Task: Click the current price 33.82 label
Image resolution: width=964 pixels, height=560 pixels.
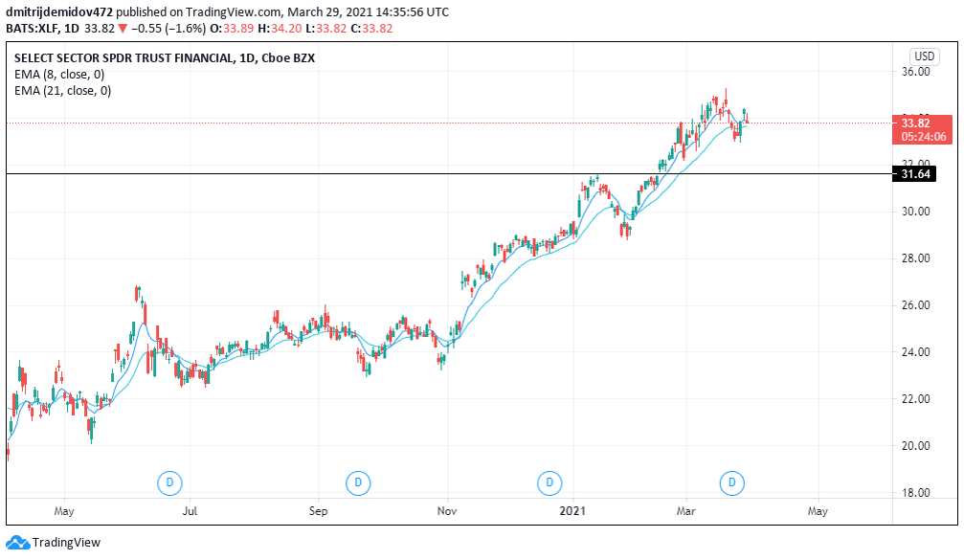Action: click(x=915, y=123)
